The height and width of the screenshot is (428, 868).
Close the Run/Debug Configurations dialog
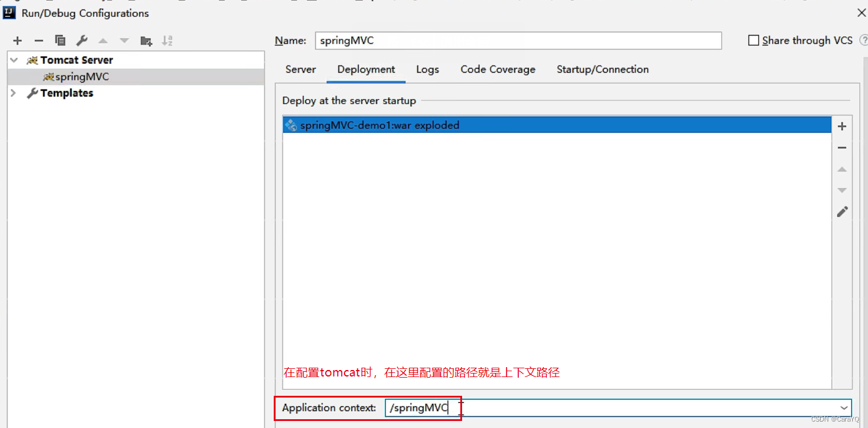tap(862, 12)
